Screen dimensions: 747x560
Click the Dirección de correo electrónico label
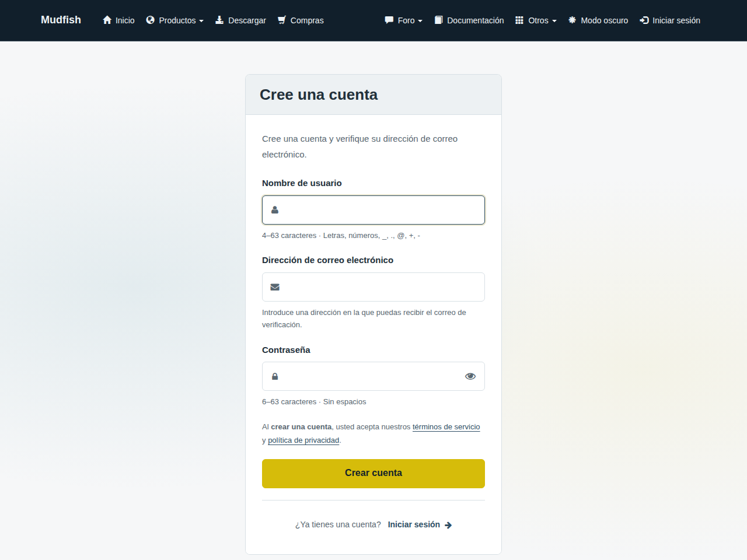click(327, 260)
